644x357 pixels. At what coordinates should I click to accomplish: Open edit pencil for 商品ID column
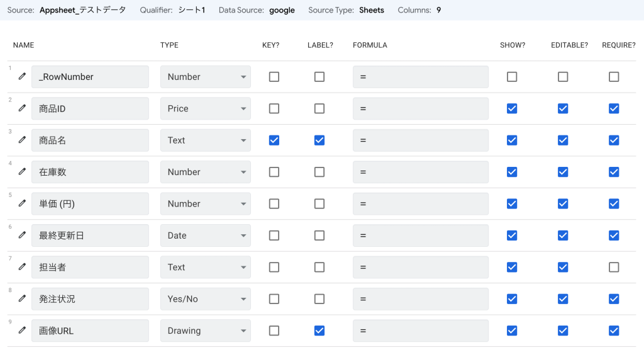[x=22, y=108]
